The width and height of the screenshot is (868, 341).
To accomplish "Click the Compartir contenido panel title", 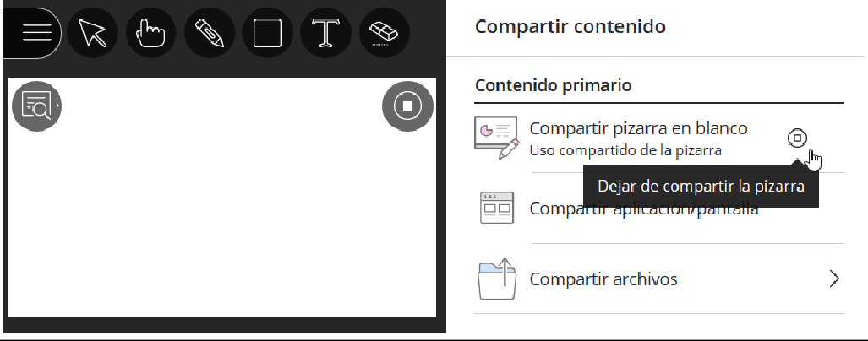I will tap(570, 27).
